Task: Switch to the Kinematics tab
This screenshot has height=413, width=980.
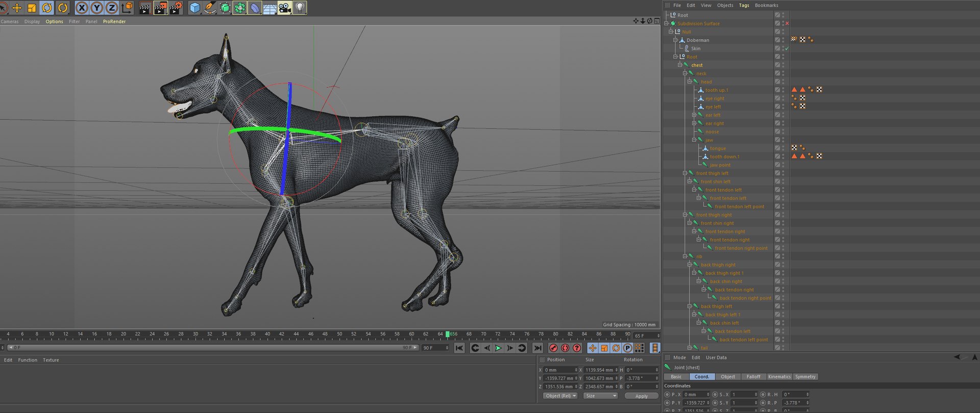Action: tap(779, 377)
